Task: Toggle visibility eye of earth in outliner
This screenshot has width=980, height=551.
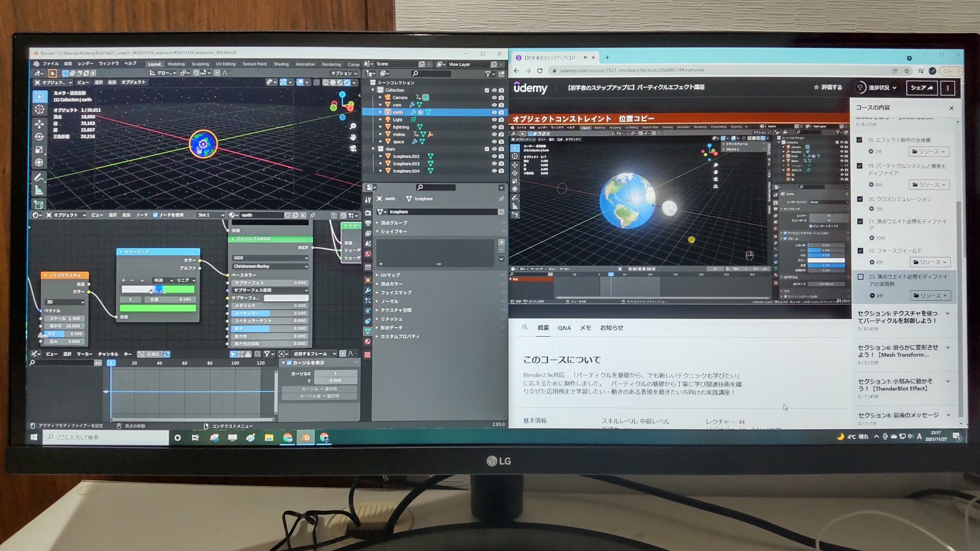Action: click(494, 112)
